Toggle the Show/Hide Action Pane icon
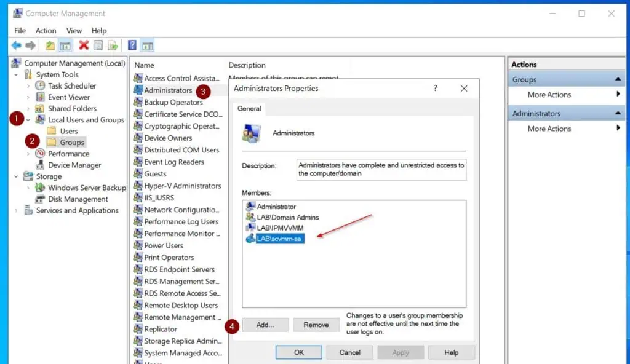This screenshot has height=364, width=630. coord(147,45)
